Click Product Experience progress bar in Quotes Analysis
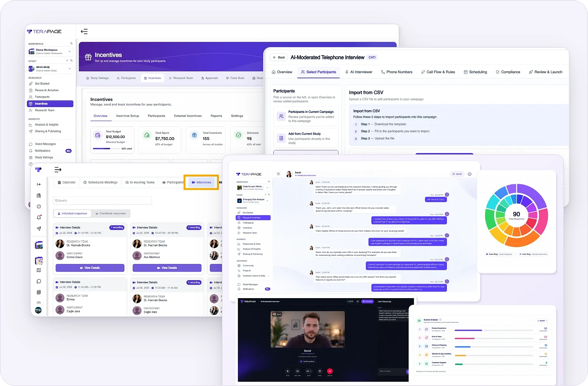This screenshot has height=386, width=588. [494, 330]
